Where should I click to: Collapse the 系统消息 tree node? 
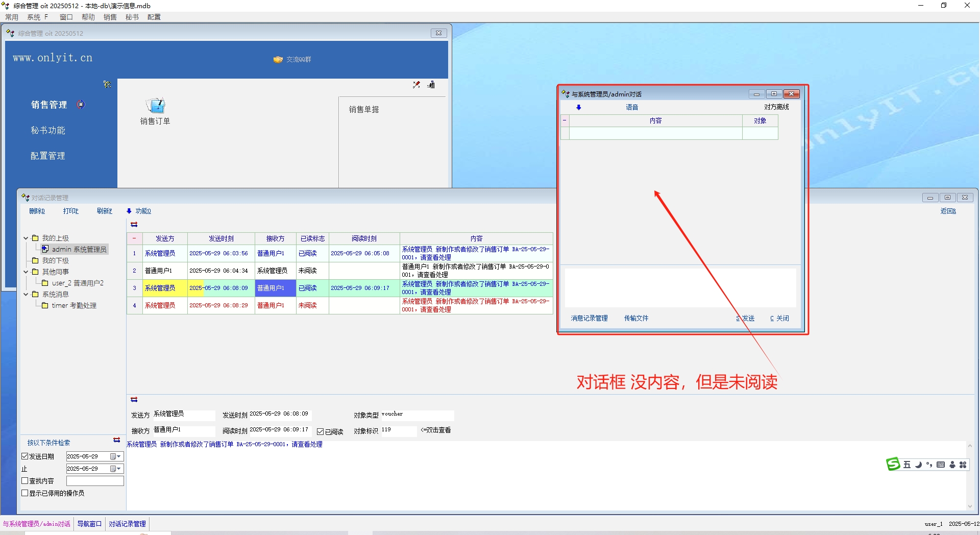pos(26,294)
